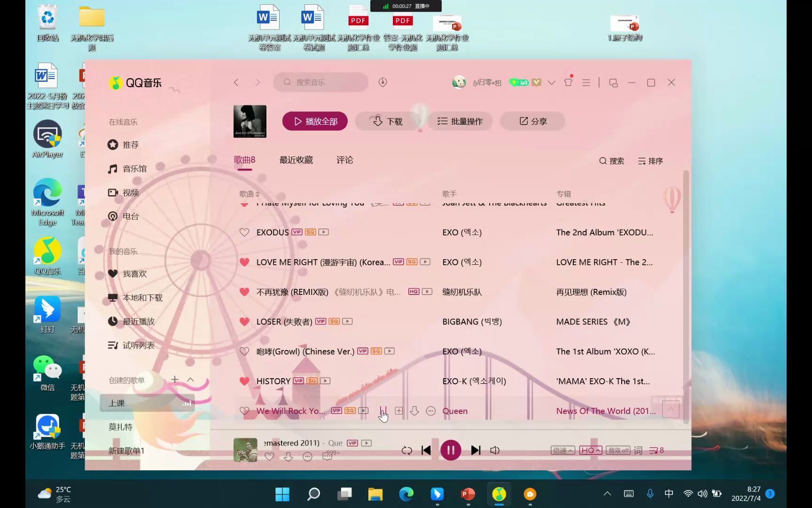Open more options in player bar
Image resolution: width=812 pixels, height=508 pixels.
click(307, 456)
